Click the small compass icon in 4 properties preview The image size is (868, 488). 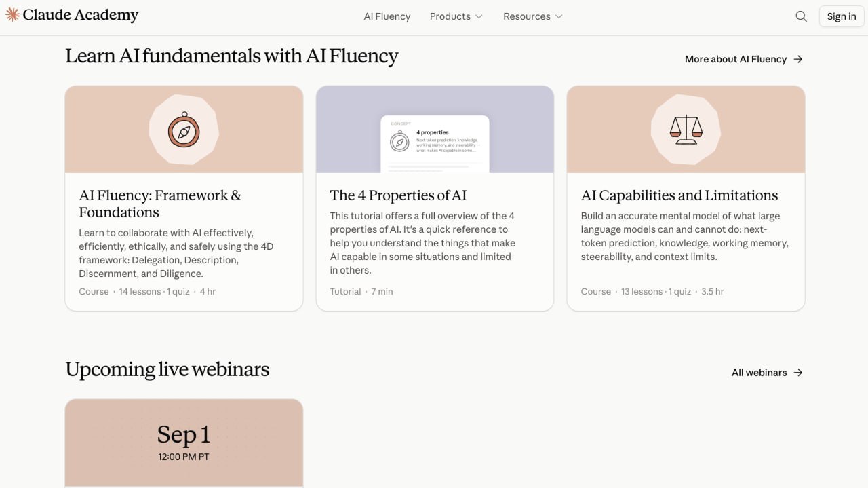click(400, 142)
